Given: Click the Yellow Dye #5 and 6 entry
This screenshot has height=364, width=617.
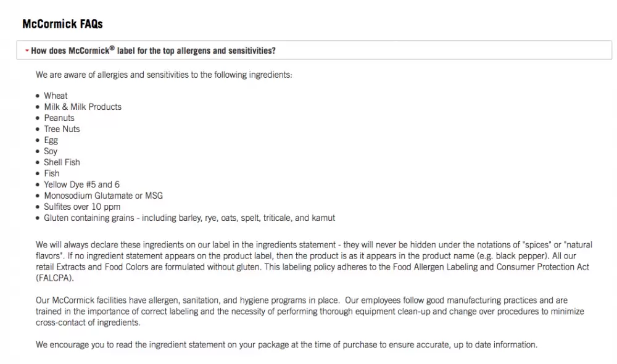Looking at the screenshot, I should [x=82, y=184].
